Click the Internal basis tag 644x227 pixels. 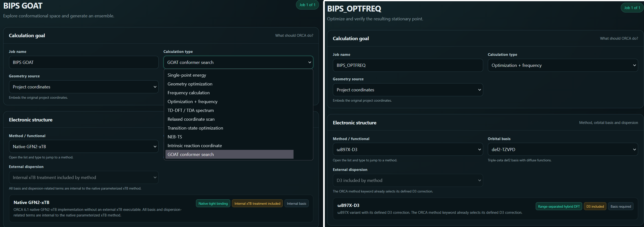[296, 203]
